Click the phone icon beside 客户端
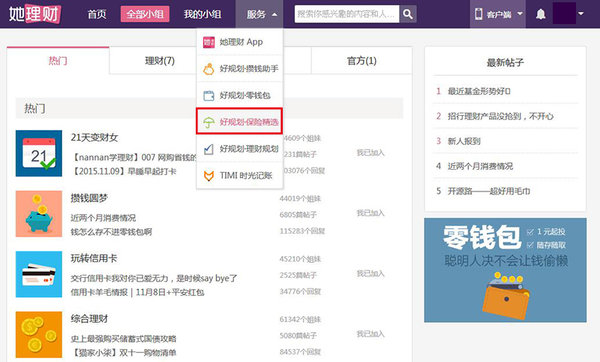This screenshot has height=362, width=600. pos(478,14)
